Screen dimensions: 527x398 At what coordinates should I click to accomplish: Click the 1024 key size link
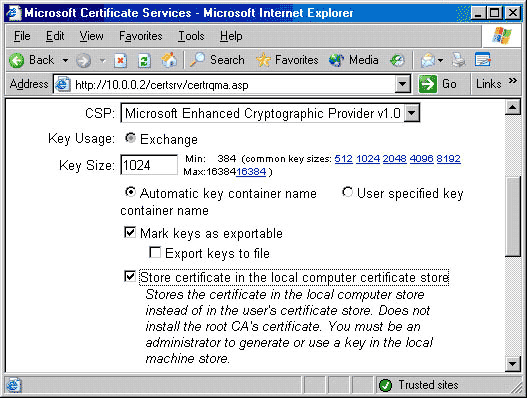click(368, 158)
